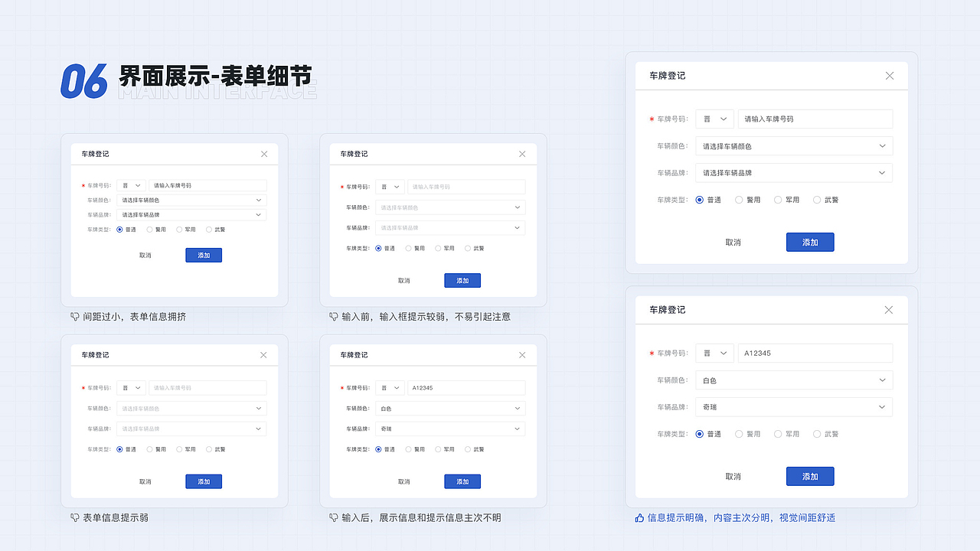Open 奇瑞 brand dropdown in large A12345 dialog

pos(794,407)
